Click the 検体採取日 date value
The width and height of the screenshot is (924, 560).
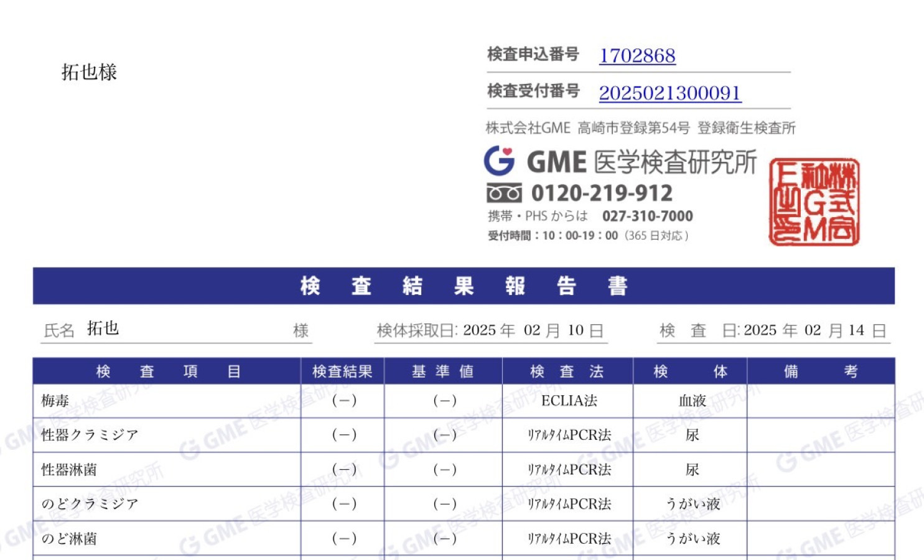[533, 330]
